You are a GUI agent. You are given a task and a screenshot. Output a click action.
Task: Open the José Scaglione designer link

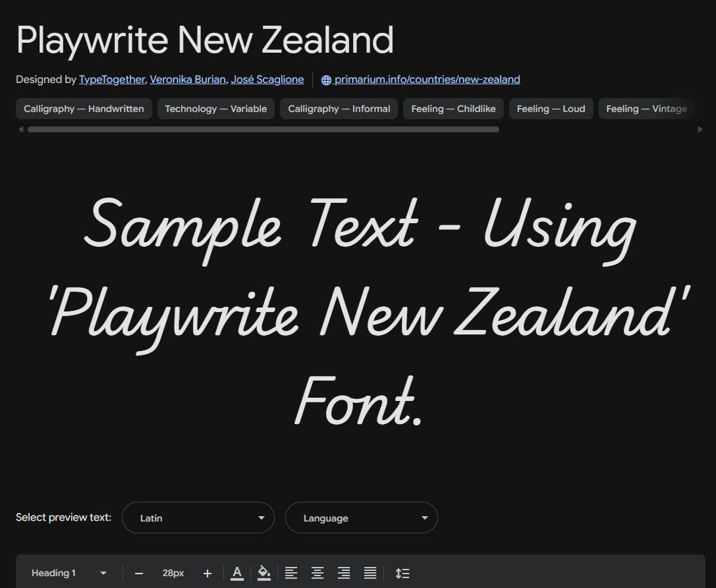pos(267,80)
